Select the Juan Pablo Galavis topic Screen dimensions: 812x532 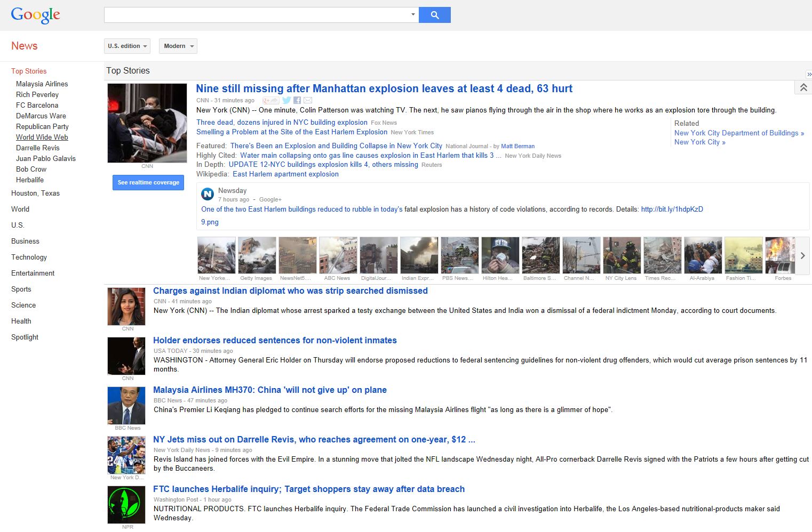tap(46, 158)
